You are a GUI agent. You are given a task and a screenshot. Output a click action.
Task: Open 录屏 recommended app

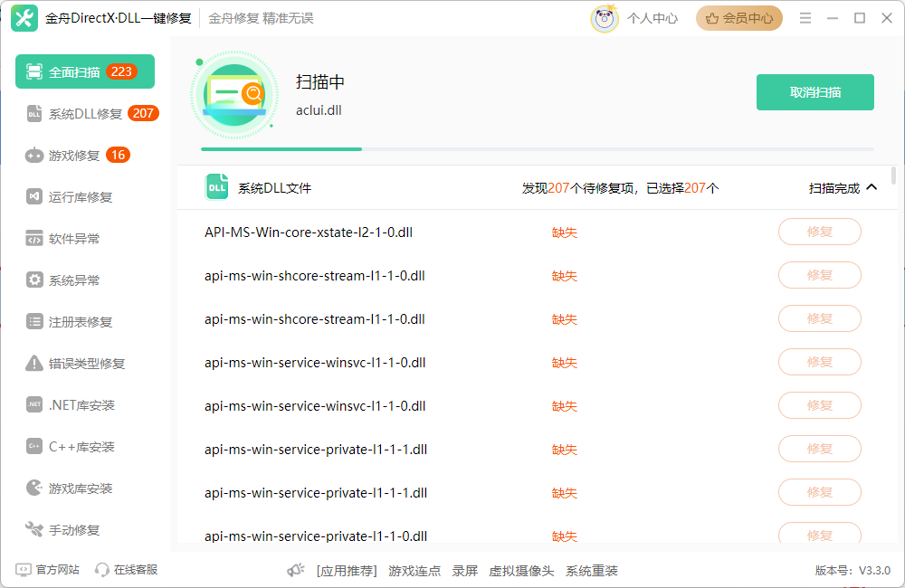464,572
